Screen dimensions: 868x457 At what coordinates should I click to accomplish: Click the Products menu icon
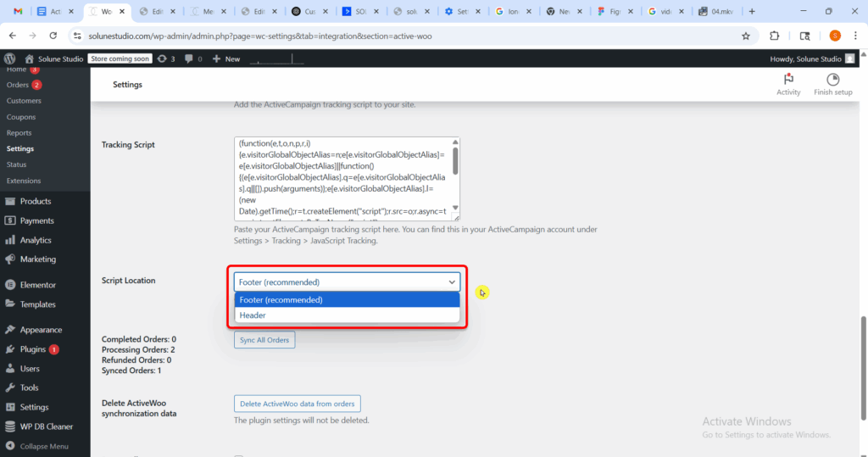(x=10, y=201)
